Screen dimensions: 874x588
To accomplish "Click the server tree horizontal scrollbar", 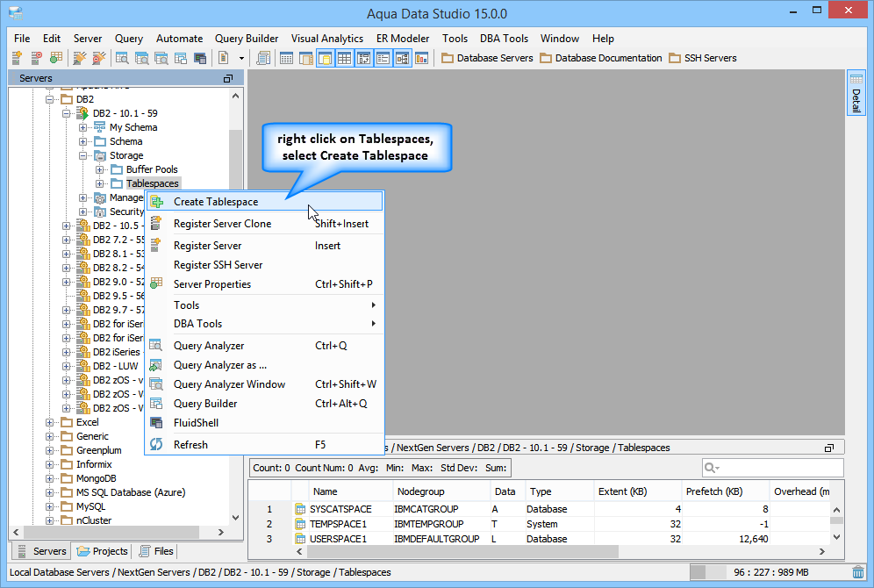I will coord(111,532).
